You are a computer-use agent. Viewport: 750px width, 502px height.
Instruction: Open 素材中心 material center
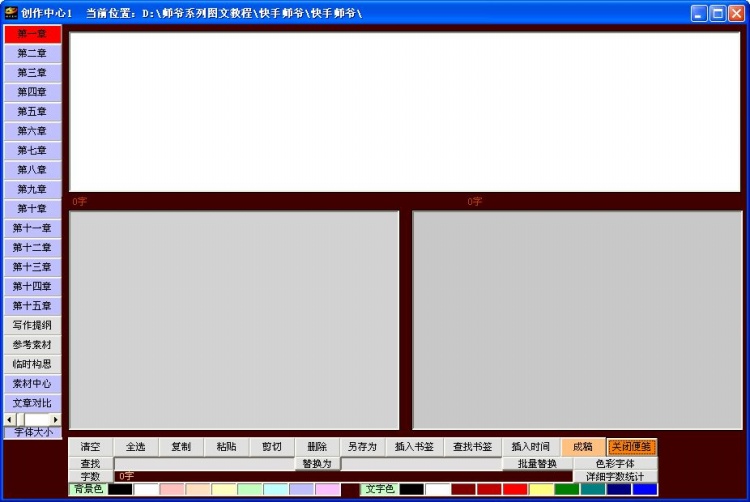[x=33, y=384]
